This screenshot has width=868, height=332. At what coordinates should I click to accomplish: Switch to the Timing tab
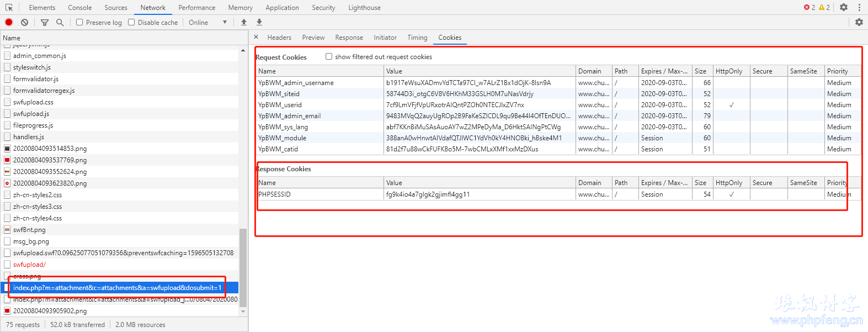[x=418, y=38]
